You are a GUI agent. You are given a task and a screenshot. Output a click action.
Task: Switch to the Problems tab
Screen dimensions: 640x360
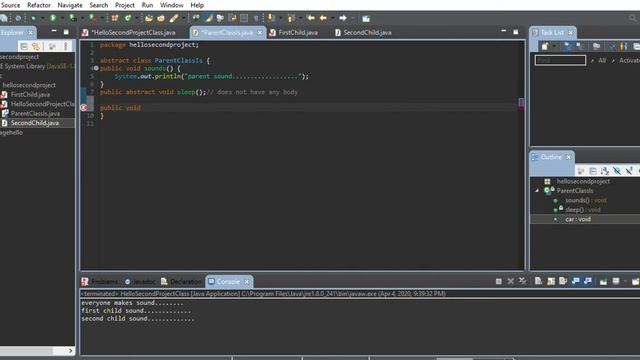(100, 282)
